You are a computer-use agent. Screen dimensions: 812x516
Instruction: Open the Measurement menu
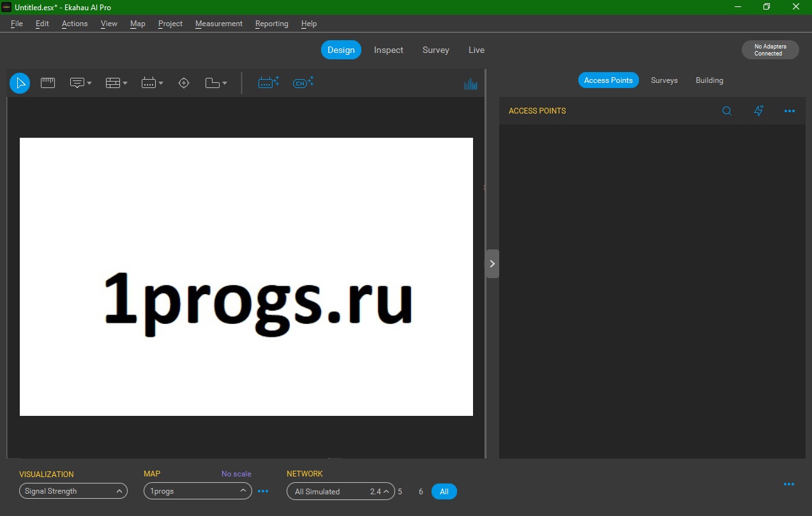[x=218, y=24]
